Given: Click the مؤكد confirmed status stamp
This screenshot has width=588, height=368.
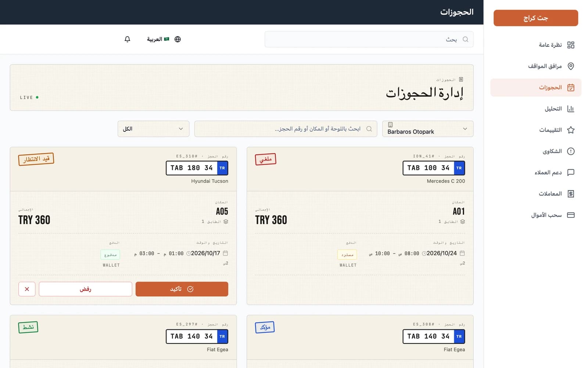Looking at the screenshot, I should 265,327.
